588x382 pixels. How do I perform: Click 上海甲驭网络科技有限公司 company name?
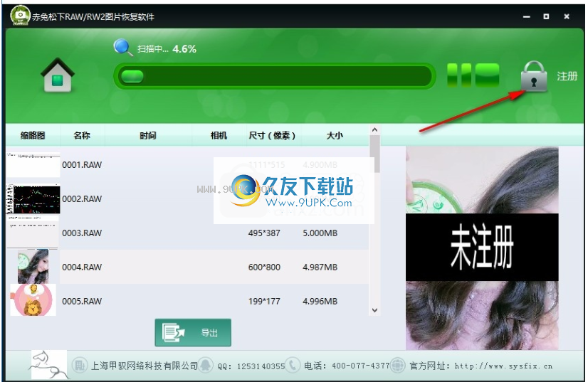[x=145, y=366]
